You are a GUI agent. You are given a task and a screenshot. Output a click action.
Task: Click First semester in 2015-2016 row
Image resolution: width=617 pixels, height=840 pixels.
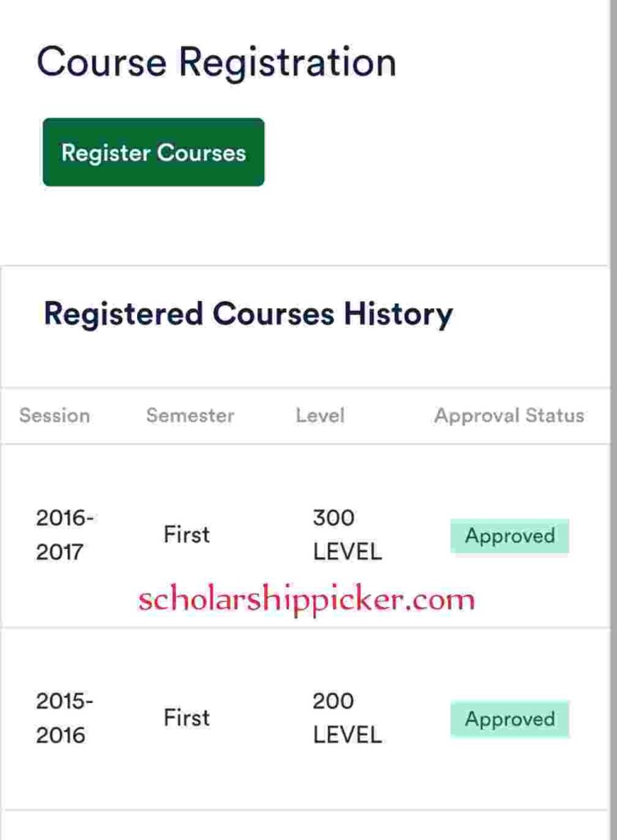pyautogui.click(x=187, y=718)
